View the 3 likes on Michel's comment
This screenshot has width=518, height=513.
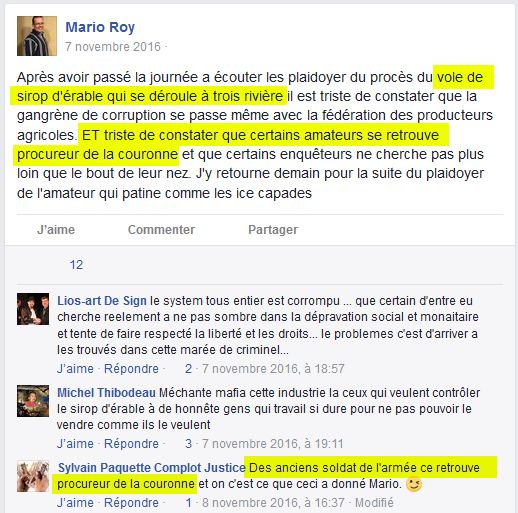pos(189,444)
